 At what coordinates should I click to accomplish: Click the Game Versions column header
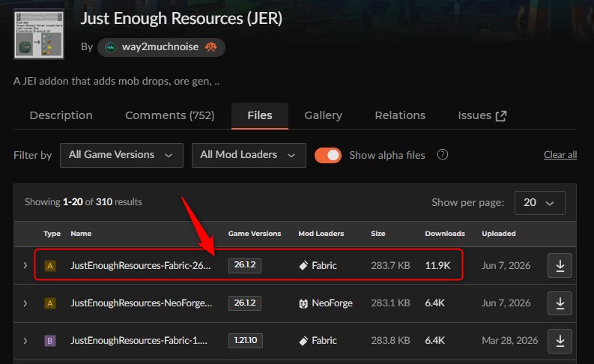click(x=255, y=234)
